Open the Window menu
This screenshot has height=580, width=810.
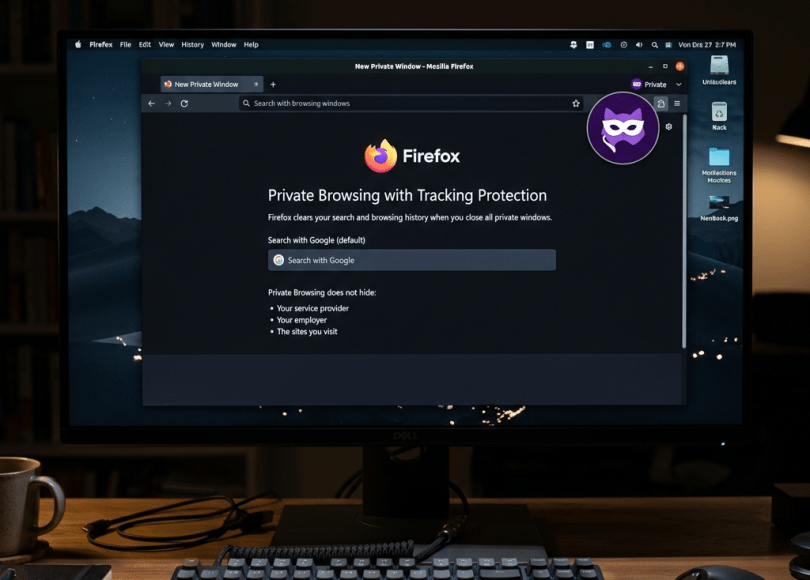point(224,44)
